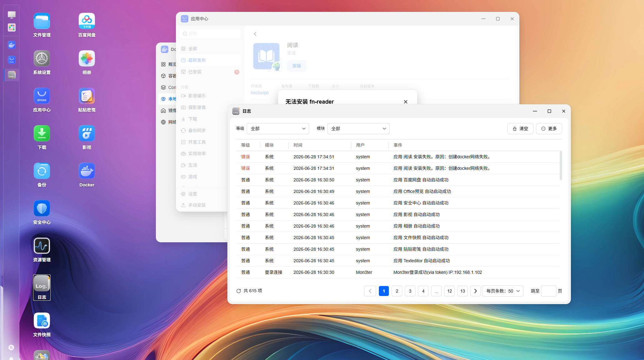Select 开发工具 category
This screenshot has height=360, width=644.
pos(203,142)
